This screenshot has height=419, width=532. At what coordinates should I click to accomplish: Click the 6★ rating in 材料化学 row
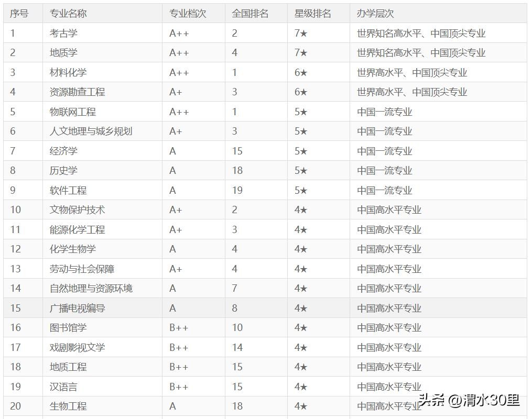(301, 73)
